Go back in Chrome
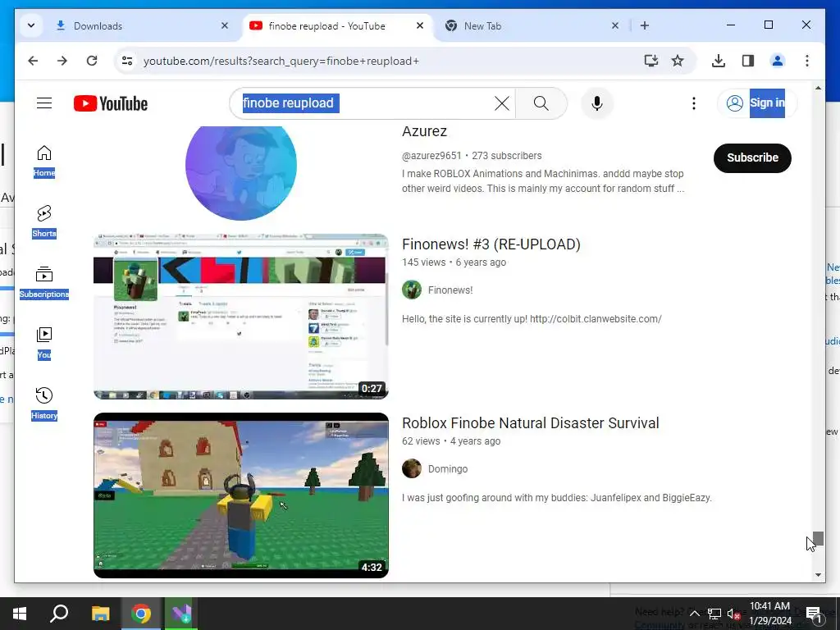 [x=33, y=61]
